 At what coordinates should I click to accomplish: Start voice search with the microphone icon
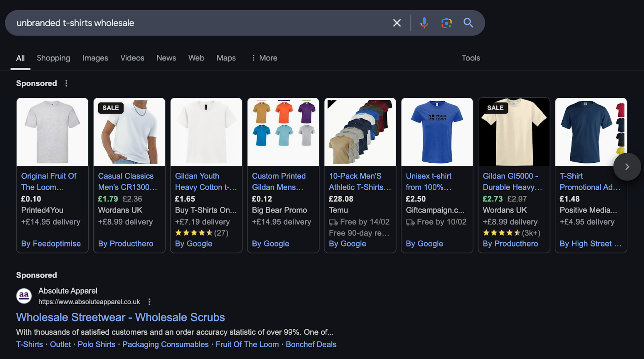pyautogui.click(x=424, y=23)
